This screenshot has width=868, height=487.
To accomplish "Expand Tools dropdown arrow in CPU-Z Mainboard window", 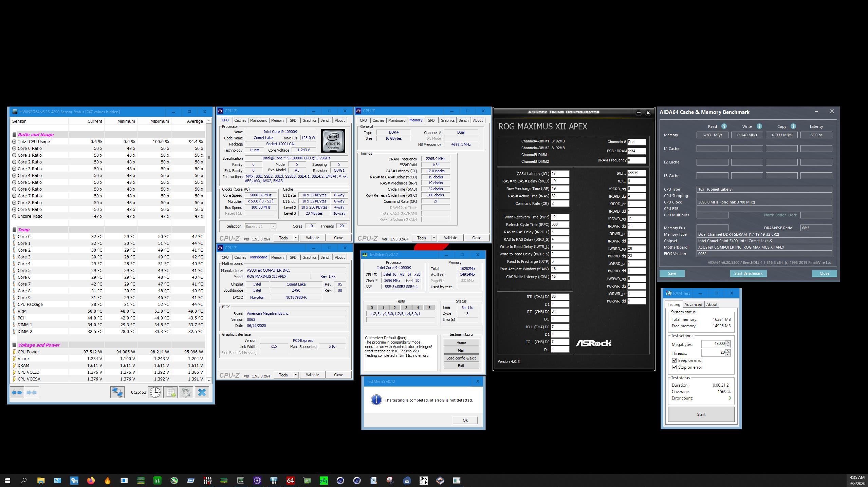I will click(x=296, y=375).
